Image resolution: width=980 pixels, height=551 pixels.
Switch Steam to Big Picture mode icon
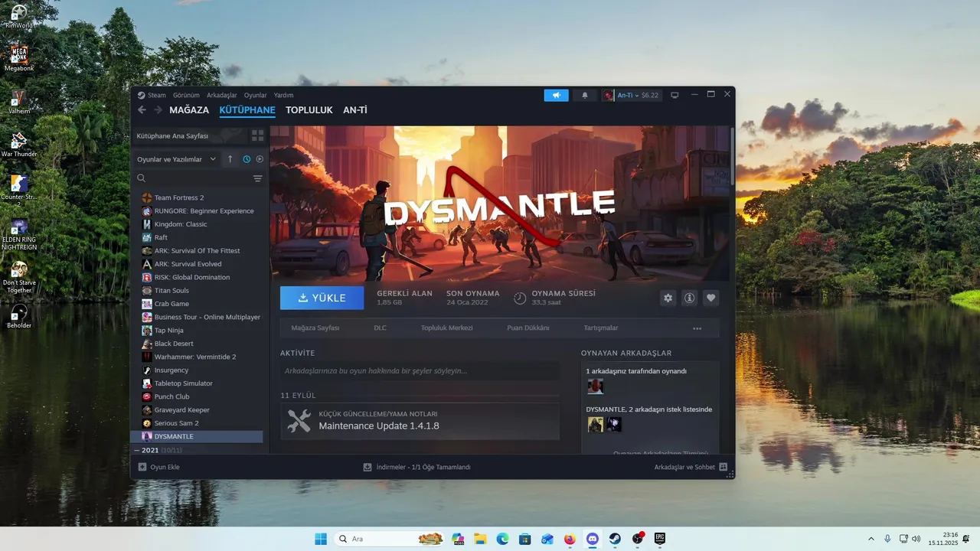pyautogui.click(x=675, y=96)
